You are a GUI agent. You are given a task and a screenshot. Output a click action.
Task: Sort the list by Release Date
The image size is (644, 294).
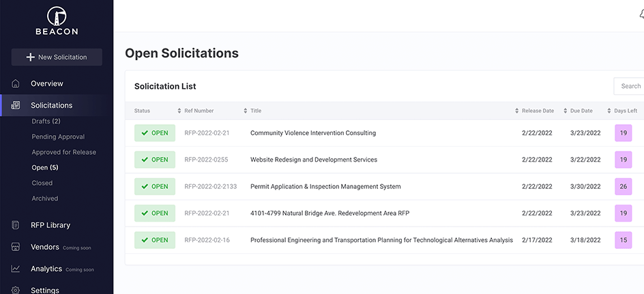pos(538,111)
